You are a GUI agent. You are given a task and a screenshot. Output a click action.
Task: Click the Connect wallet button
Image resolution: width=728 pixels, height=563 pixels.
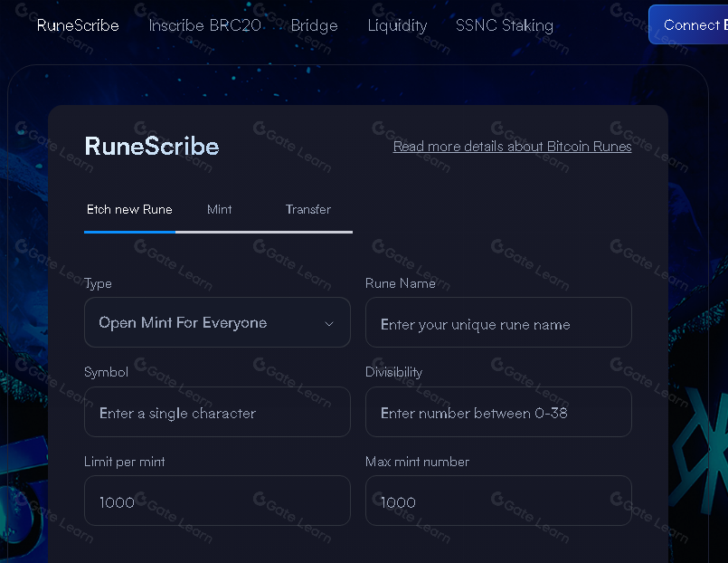point(688,24)
